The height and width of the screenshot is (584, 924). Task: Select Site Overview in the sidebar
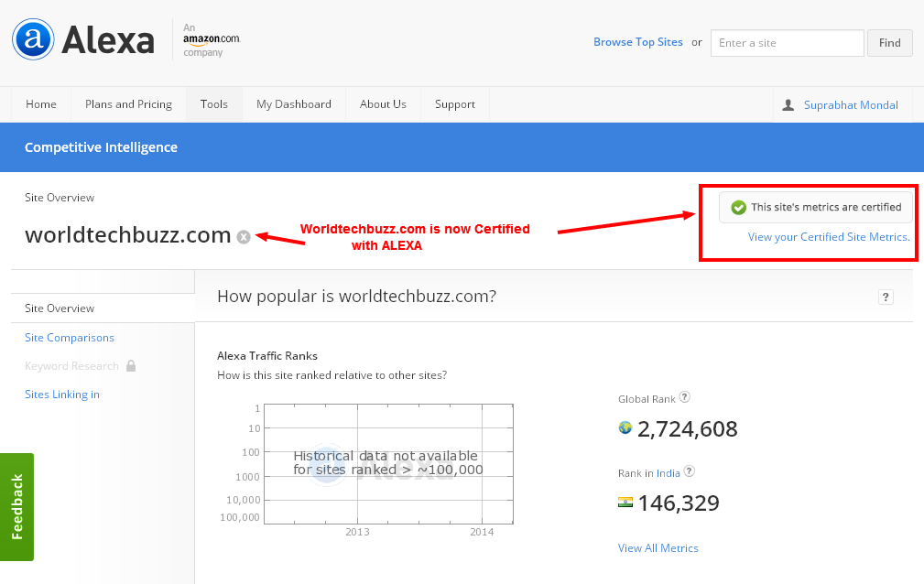pos(60,308)
